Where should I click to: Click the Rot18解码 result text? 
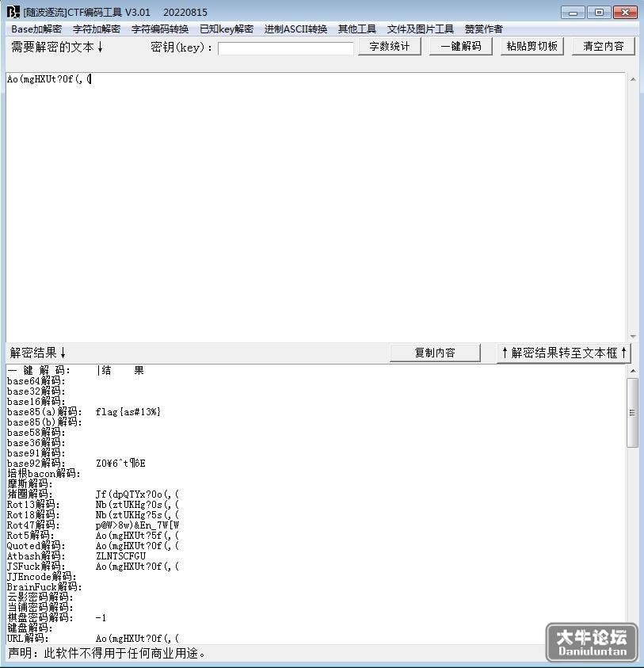(x=138, y=514)
